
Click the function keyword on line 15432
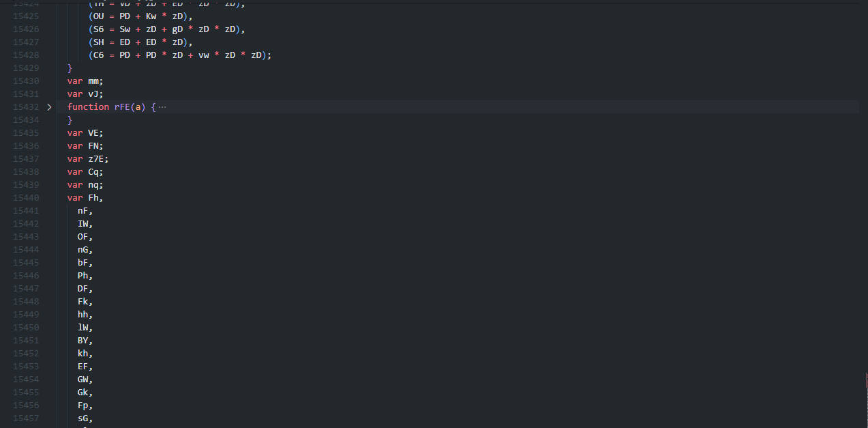[88, 107]
